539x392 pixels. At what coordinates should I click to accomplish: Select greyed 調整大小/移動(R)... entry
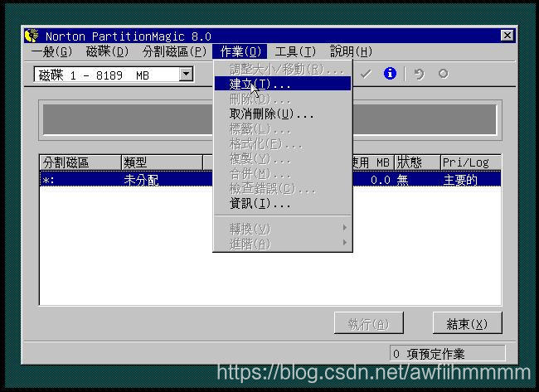[283, 69]
